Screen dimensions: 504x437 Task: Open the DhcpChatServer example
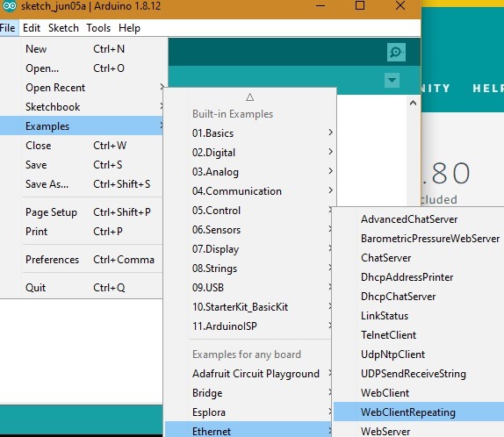(419, 297)
